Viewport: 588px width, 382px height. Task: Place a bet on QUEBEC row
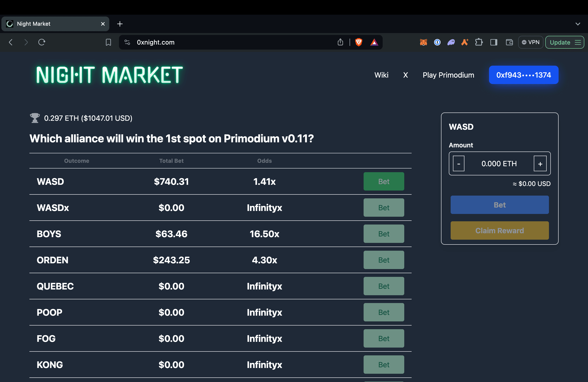384,286
